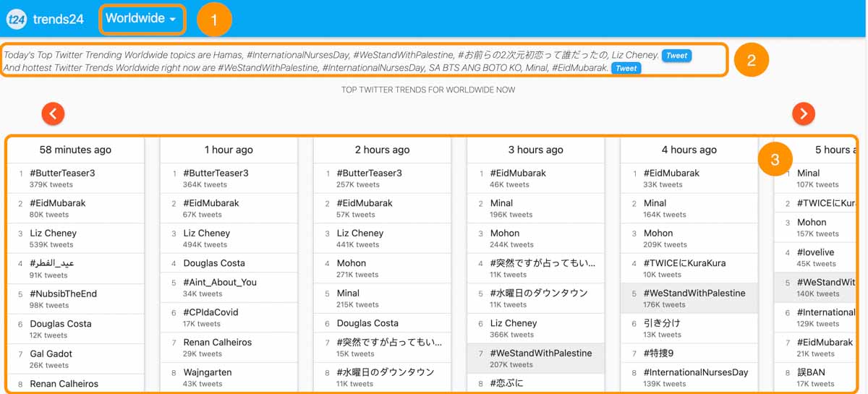Open Renan Calheiros in 58 minutes ago column
Screen dimensions: 868x394
click(x=64, y=384)
